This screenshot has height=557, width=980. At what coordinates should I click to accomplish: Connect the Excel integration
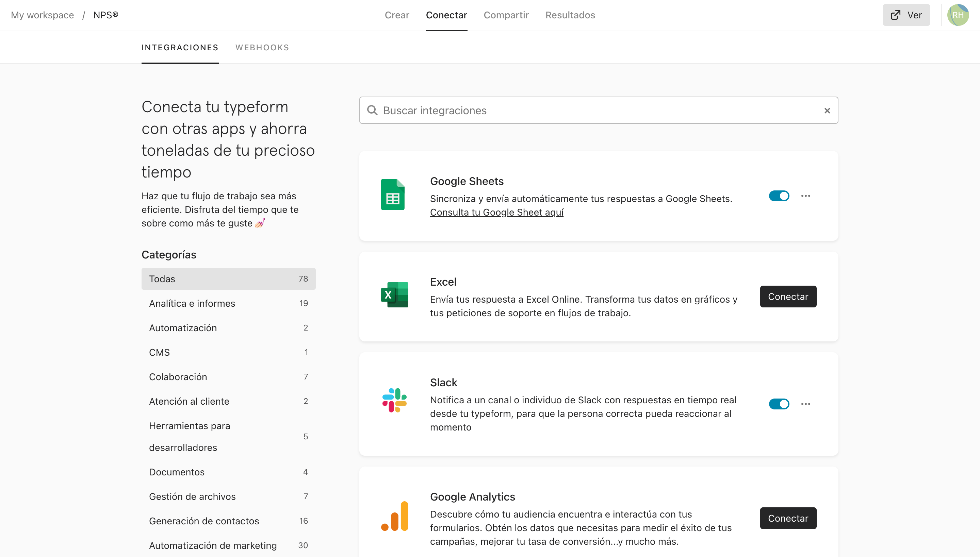click(788, 297)
